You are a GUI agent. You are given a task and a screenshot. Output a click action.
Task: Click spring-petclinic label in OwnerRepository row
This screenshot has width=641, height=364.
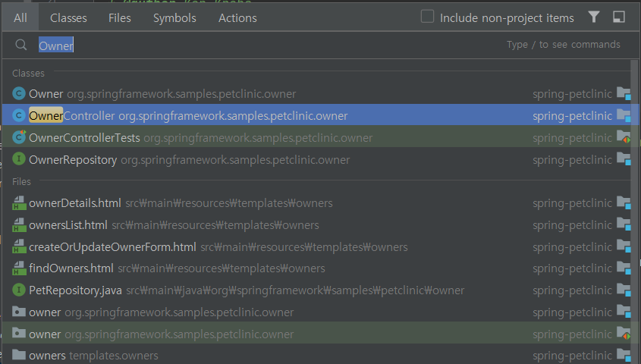coord(572,160)
